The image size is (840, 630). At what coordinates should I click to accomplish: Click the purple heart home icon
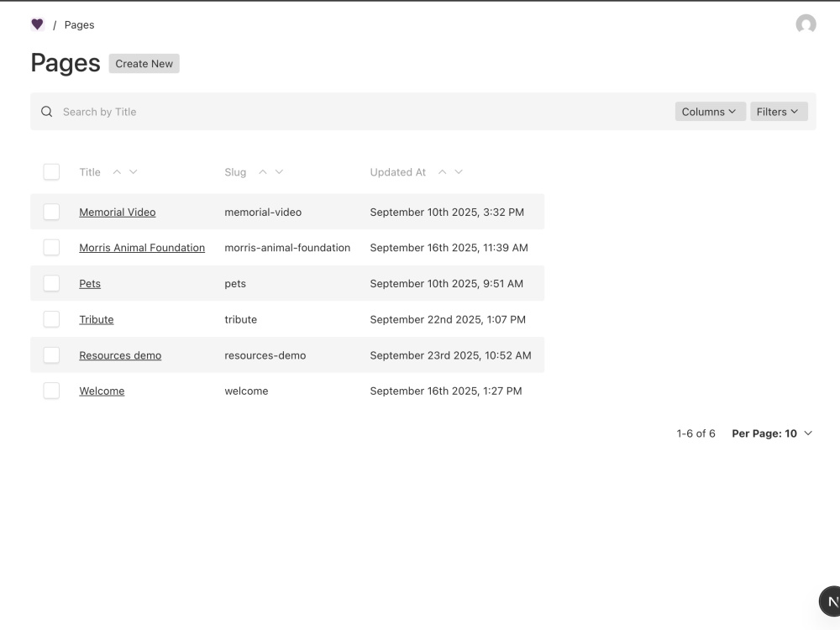tap(38, 24)
